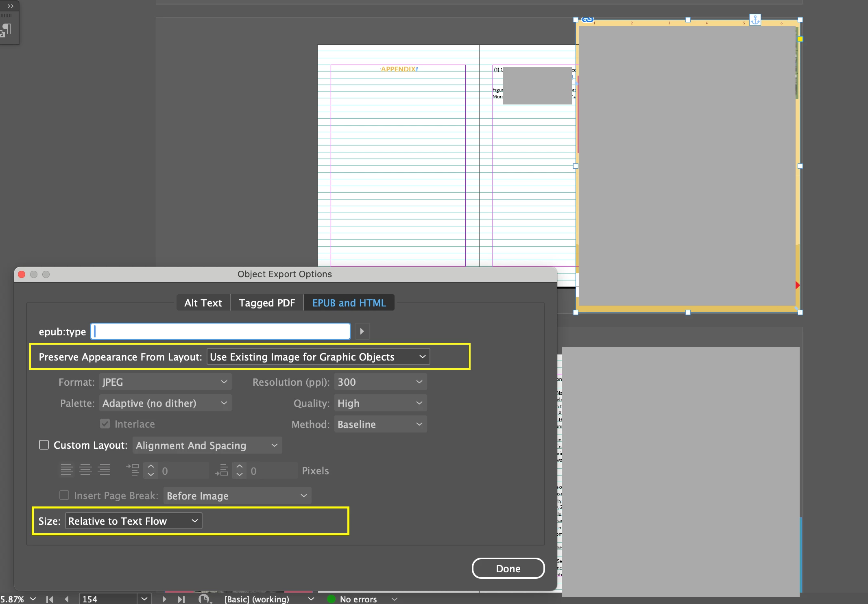The image size is (868, 604).
Task: Switch to the Tagged PDF tab
Action: click(267, 303)
